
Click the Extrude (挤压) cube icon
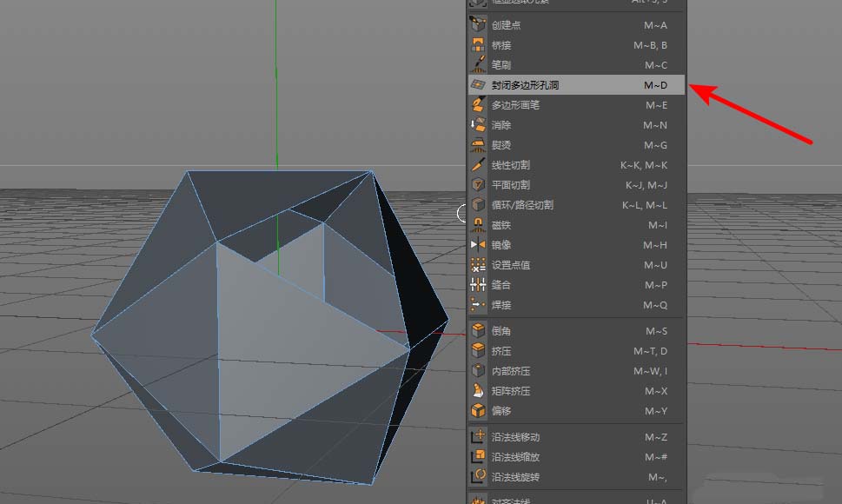(477, 350)
